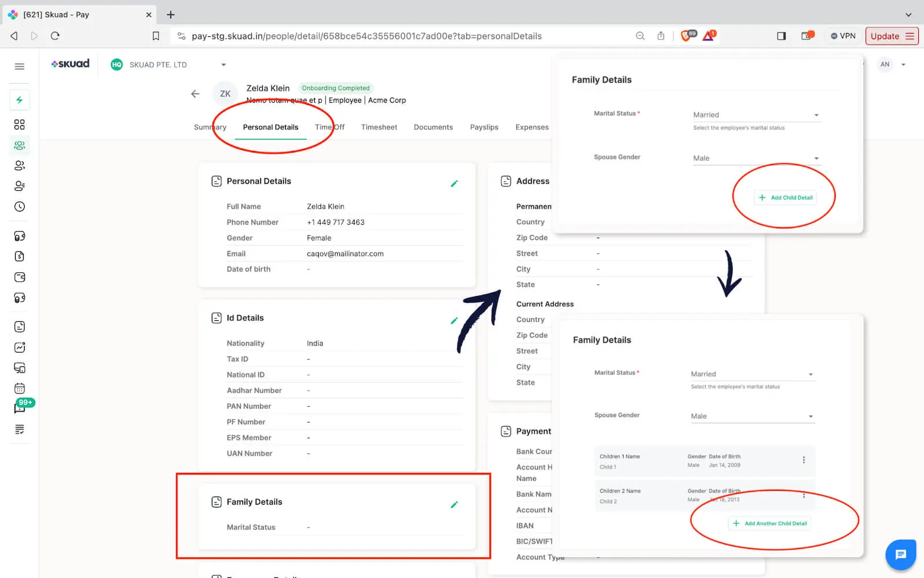
Task: Click the Children 1 Name row in Family Details
Action: [705, 461]
